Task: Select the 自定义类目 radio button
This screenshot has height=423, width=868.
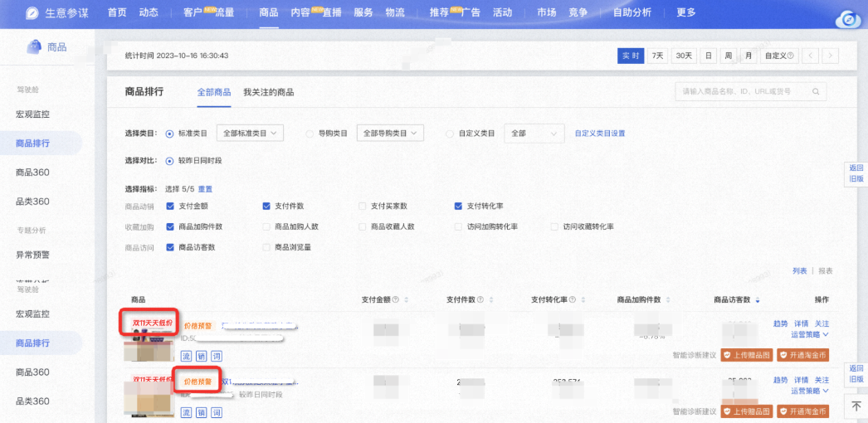Action: (450, 134)
